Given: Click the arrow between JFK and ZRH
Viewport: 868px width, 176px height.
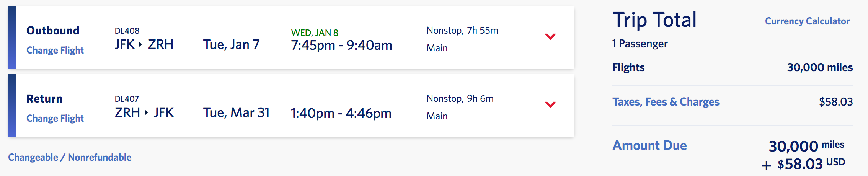Looking at the screenshot, I should [x=140, y=44].
